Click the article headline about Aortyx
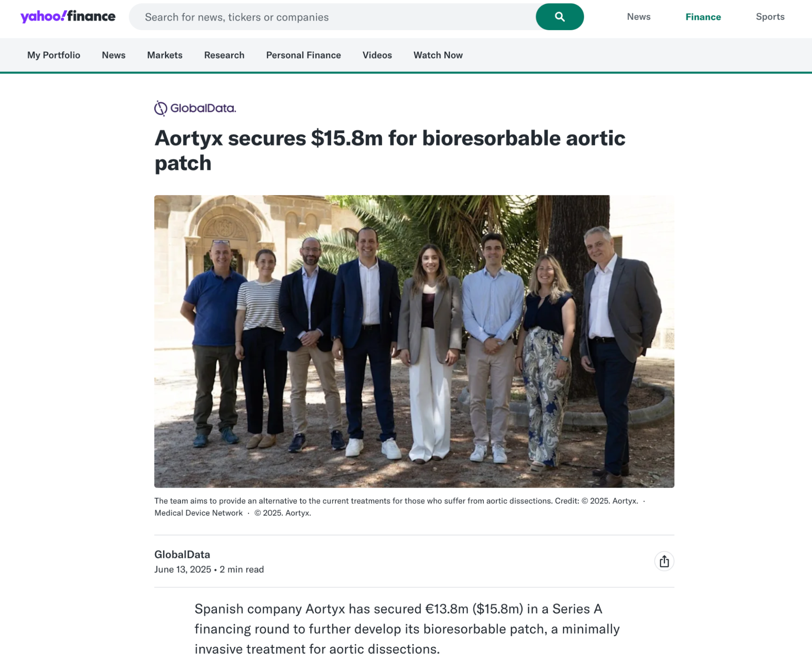 point(390,150)
